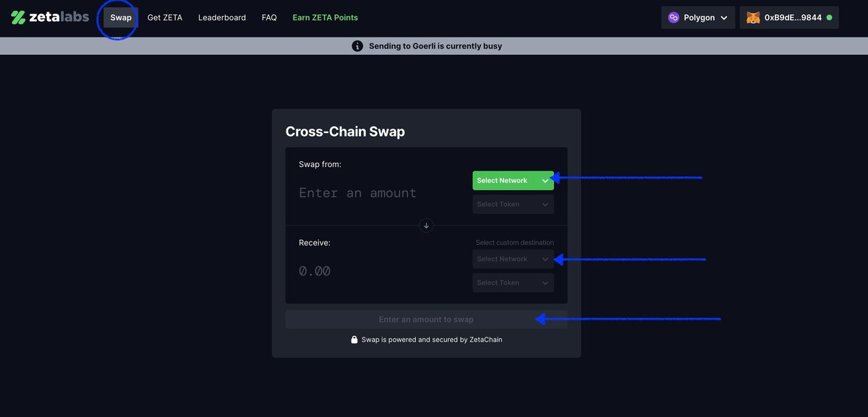Open the Polygon network selector
The width and height of the screenshot is (868, 417).
(x=698, y=17)
